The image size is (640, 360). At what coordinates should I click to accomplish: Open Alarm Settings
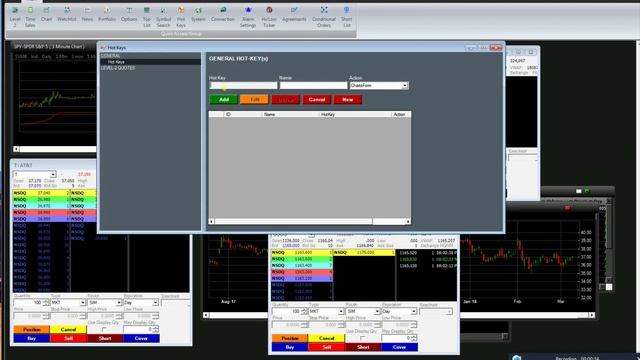coord(248,16)
